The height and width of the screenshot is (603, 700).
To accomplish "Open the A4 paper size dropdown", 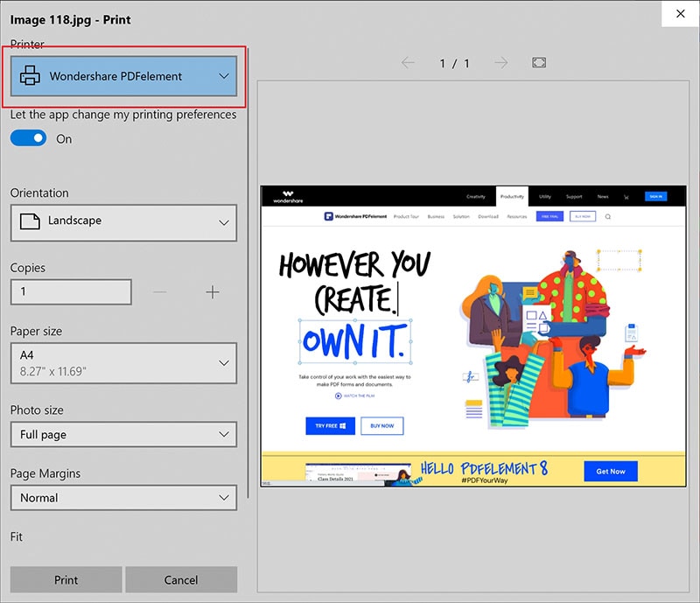I will (123, 362).
